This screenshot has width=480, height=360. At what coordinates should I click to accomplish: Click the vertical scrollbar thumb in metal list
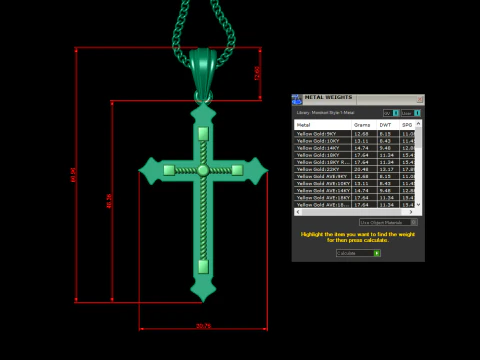pyautogui.click(x=419, y=137)
